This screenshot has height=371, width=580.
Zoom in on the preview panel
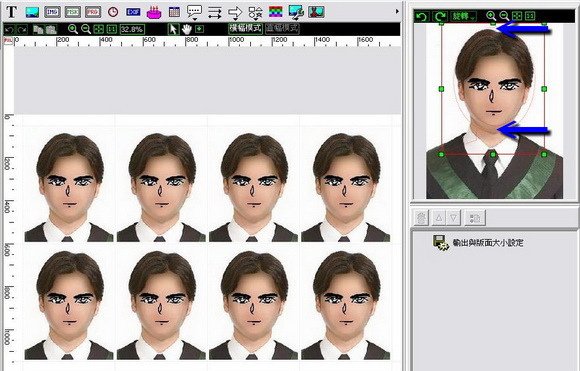pos(491,16)
